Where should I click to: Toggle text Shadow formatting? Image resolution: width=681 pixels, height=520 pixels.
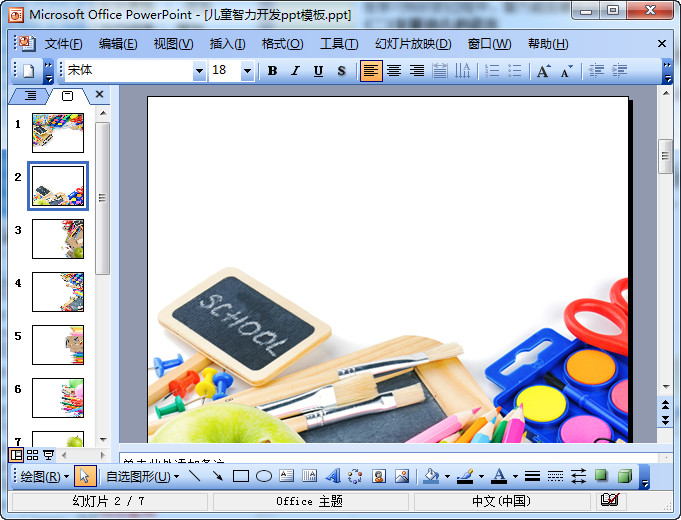(x=341, y=70)
